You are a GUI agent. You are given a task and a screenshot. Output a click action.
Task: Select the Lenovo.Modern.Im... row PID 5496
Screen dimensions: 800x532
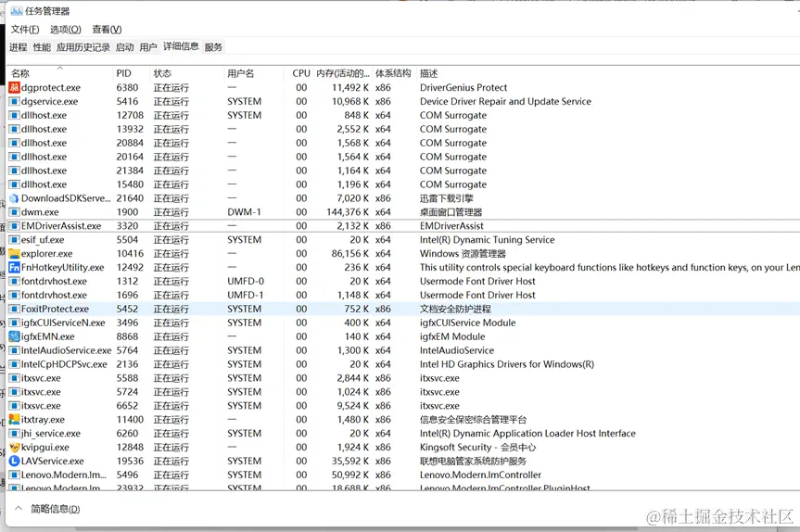pyautogui.click(x=403, y=475)
